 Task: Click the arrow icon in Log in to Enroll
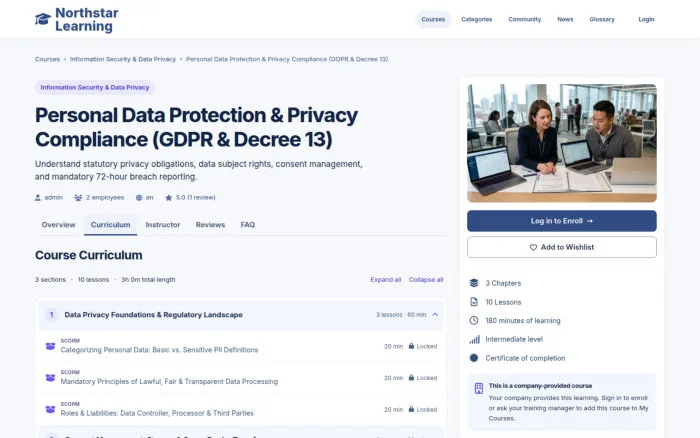point(590,221)
